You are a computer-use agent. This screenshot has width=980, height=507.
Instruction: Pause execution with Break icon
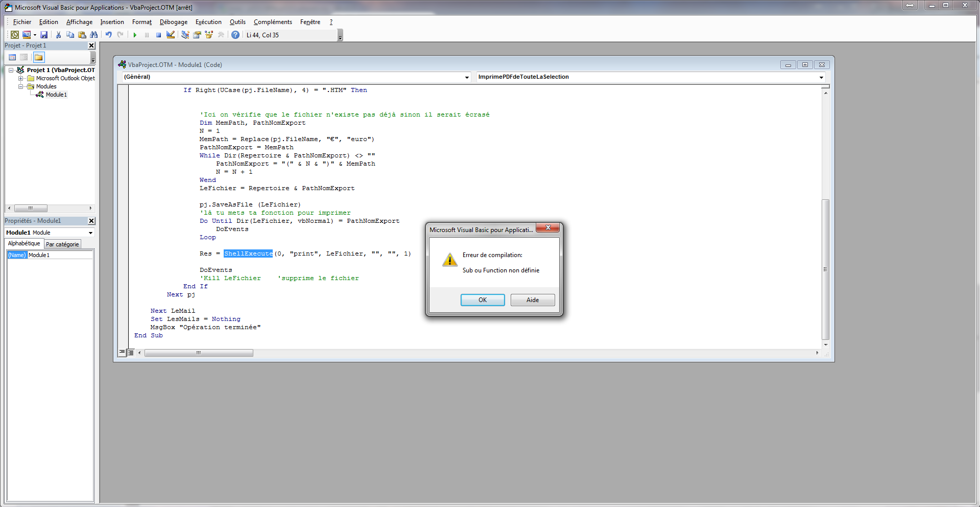pos(147,35)
